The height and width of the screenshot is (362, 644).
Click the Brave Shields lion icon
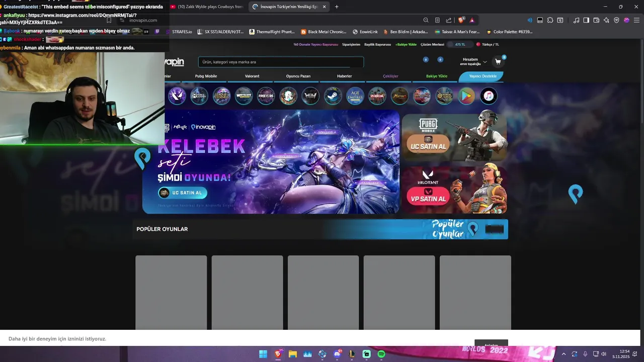461,20
